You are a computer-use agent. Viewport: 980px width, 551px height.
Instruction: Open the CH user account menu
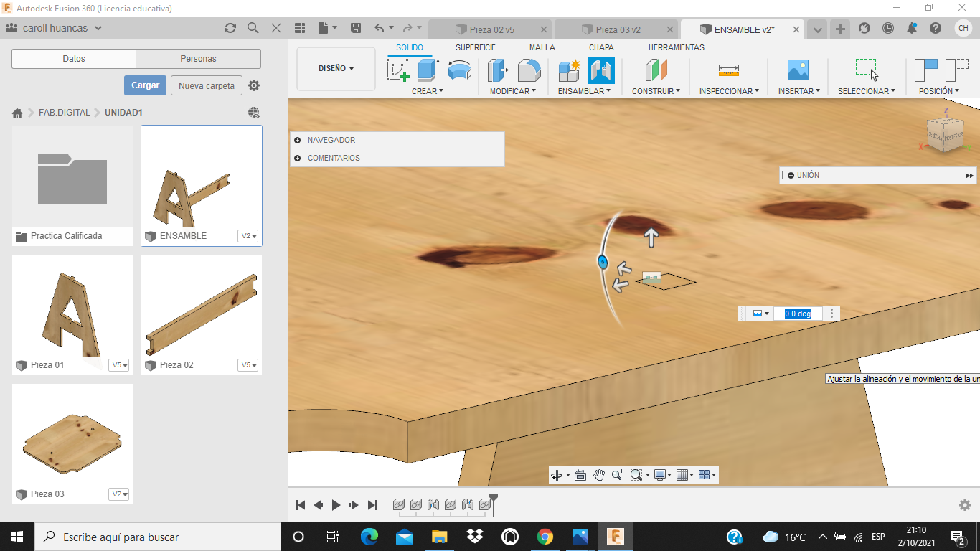coord(963,29)
